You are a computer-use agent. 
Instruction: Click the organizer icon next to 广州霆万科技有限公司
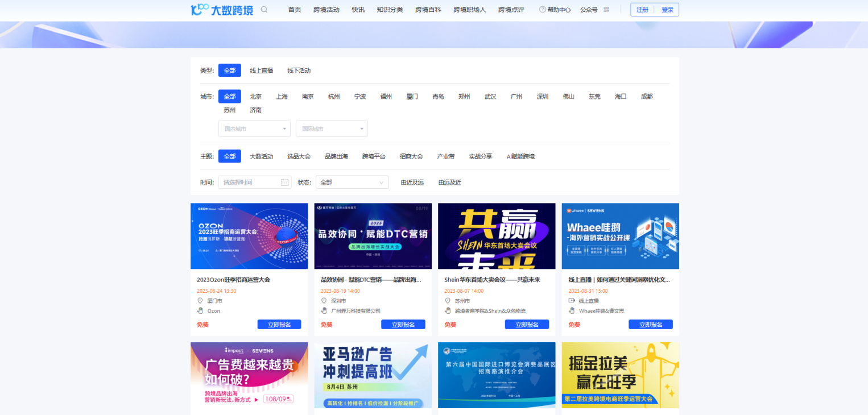(x=324, y=310)
